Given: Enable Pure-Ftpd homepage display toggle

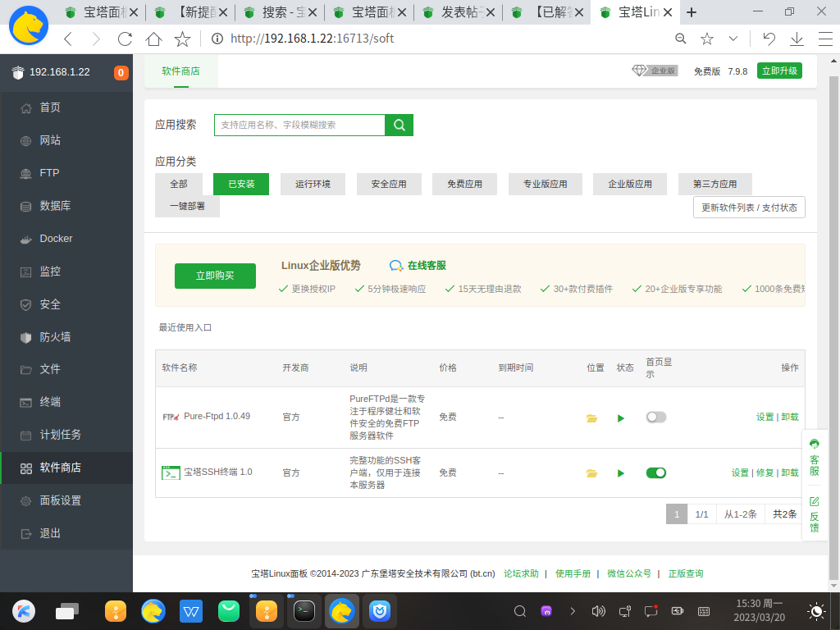Looking at the screenshot, I should point(655,417).
